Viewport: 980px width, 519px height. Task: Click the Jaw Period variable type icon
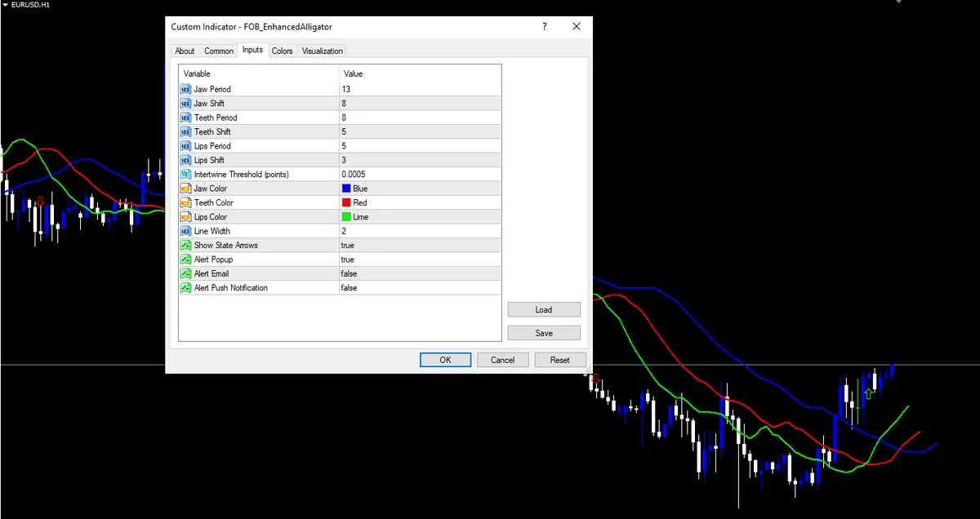point(185,89)
